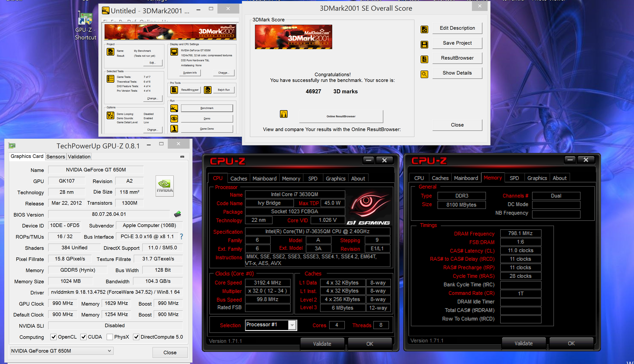This screenshot has width=634, height=364.
Task: Click the Benchmark run icon
Action: pyautogui.click(x=174, y=108)
